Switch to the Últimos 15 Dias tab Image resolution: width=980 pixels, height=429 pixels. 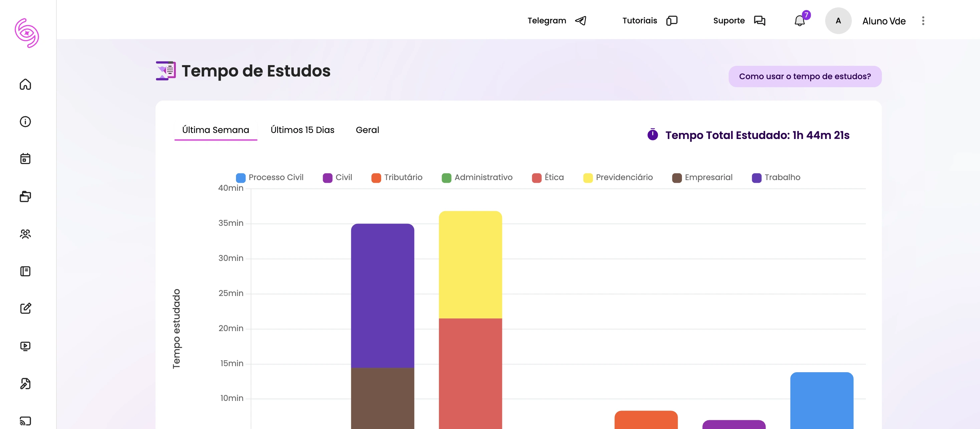click(302, 130)
